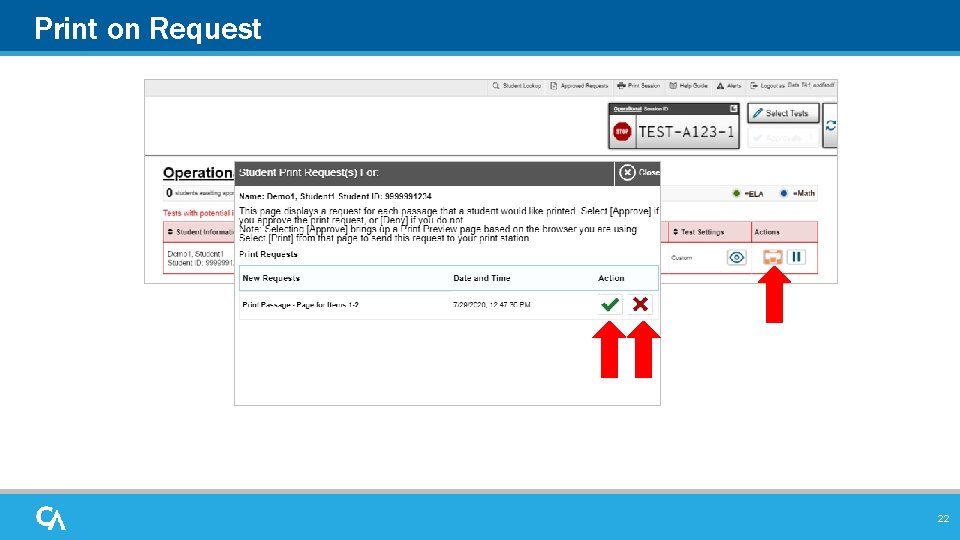Viewport: 960px width, 540px height.
Task: Close the Student Print Request dialog
Action: [637, 173]
